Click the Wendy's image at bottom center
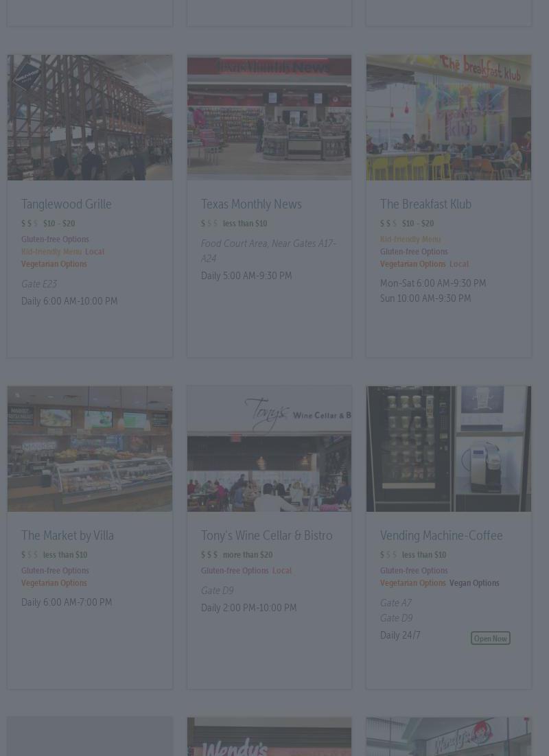Image resolution: width=549 pixels, height=756 pixels. coord(269,737)
